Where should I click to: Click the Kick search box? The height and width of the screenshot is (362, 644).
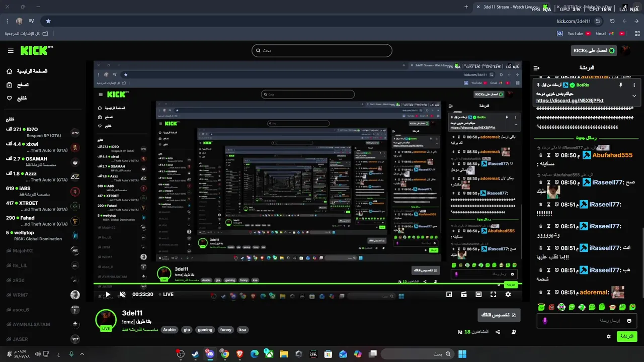322,50
